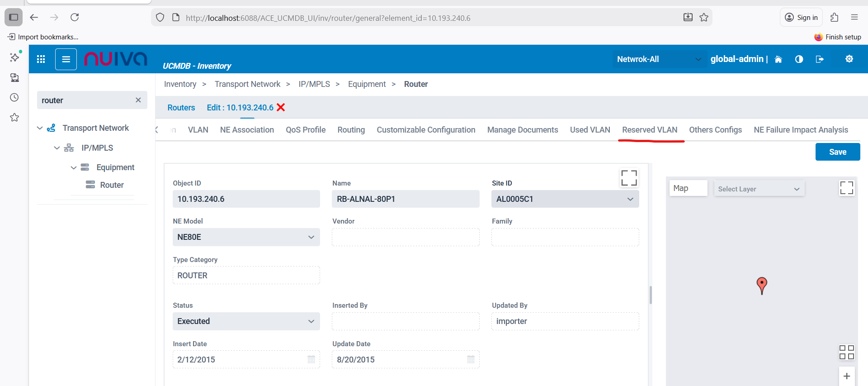Click the logout icon in header
This screenshot has width=868, height=386.
coord(820,59)
